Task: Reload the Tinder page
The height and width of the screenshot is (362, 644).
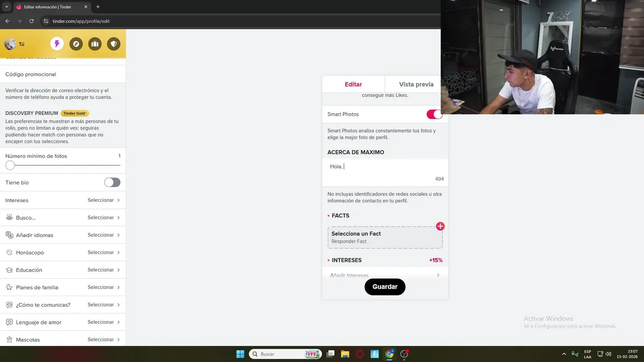Action: point(31,21)
